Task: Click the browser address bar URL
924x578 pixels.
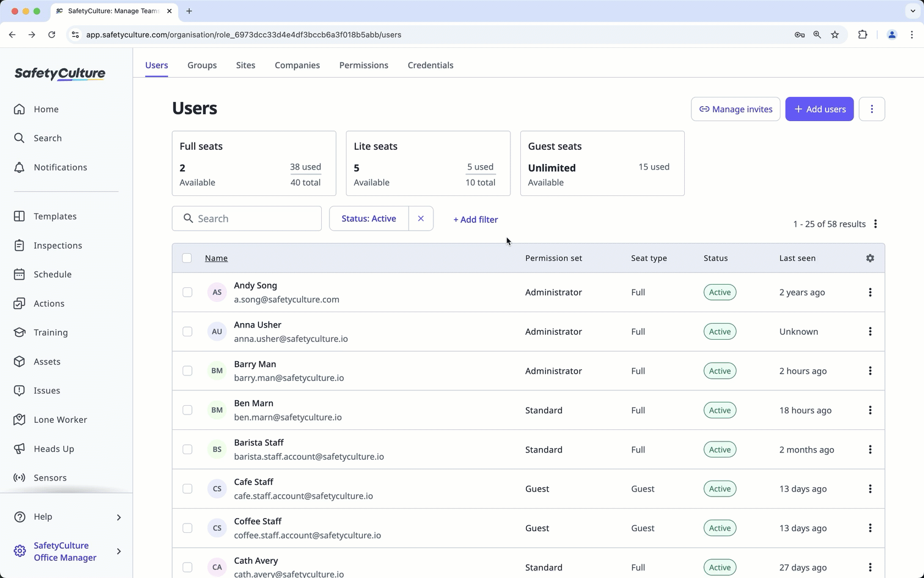Action: point(244,35)
